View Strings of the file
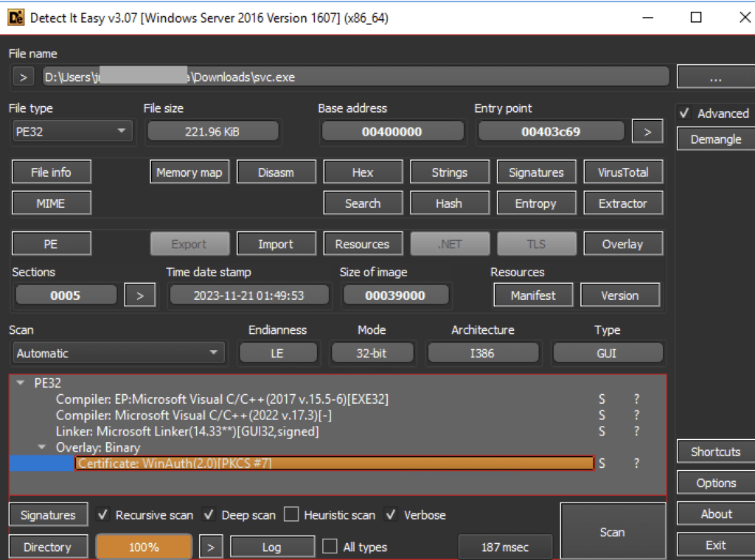755x560 pixels. (x=449, y=172)
